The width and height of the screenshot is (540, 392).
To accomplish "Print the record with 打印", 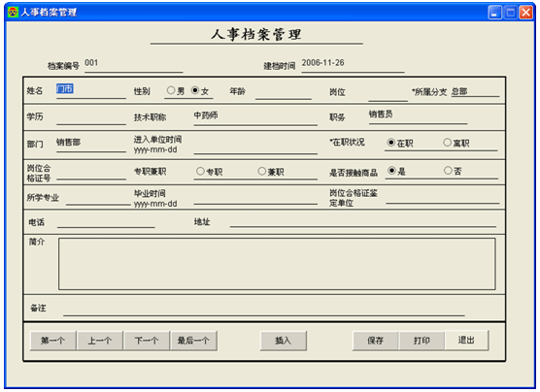I will click(422, 341).
